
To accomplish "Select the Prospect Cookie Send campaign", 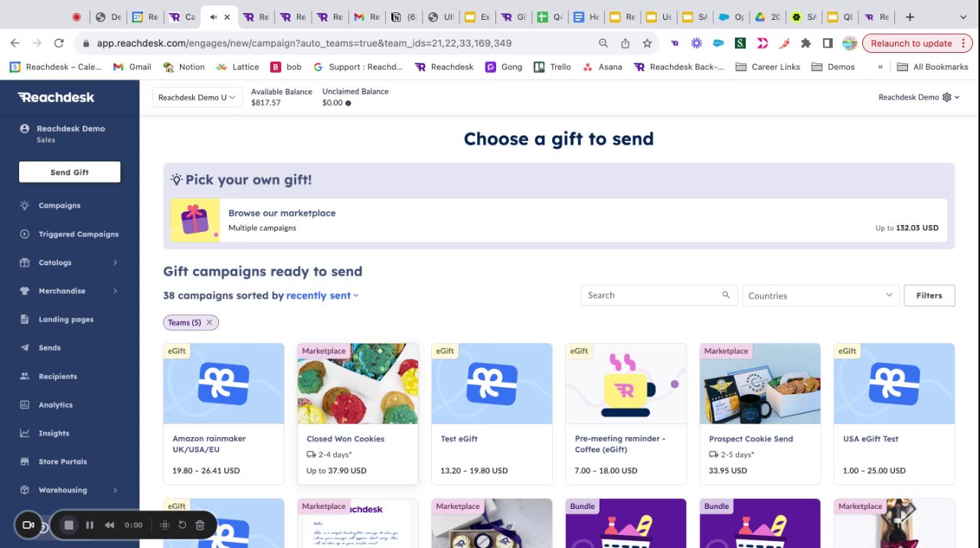I will tap(759, 414).
